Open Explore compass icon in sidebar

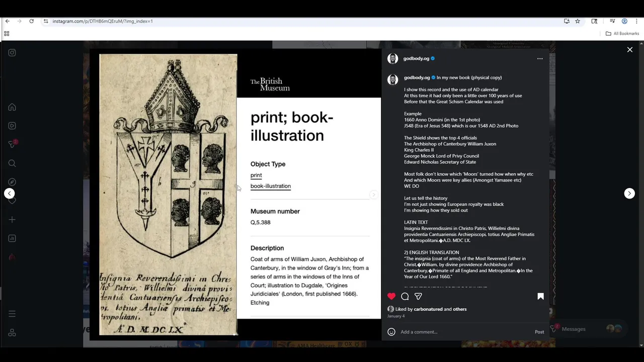click(12, 182)
